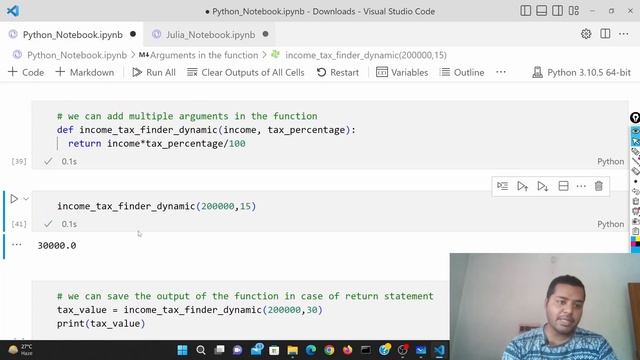Viewport: 640px width, 360px height.
Task: Add a new Markdown cell
Action: pos(85,72)
